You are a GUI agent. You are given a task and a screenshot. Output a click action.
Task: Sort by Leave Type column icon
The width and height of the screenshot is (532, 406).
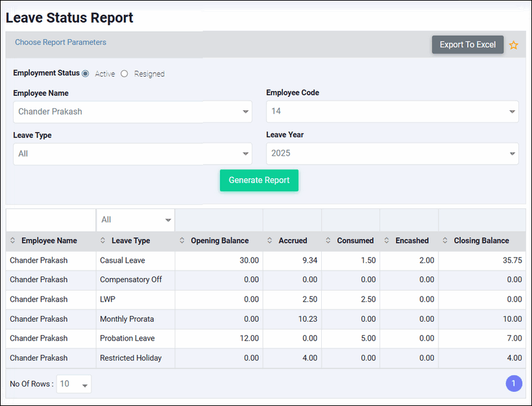(x=103, y=241)
